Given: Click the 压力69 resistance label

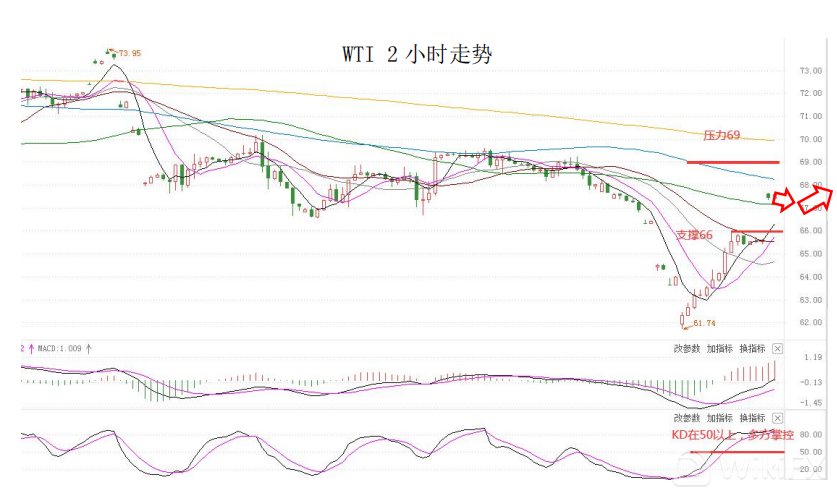Looking at the screenshot, I should pyautogui.click(x=722, y=135).
